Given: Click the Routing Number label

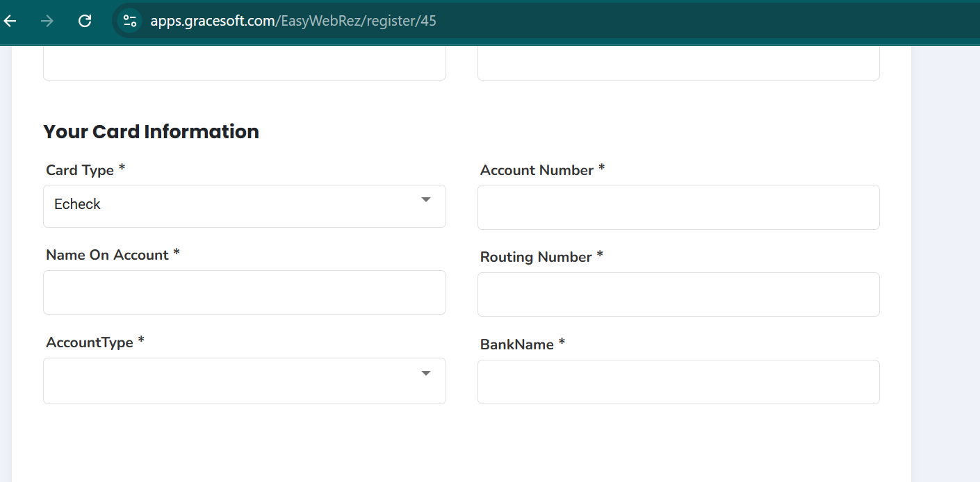Looking at the screenshot, I should (x=541, y=257).
